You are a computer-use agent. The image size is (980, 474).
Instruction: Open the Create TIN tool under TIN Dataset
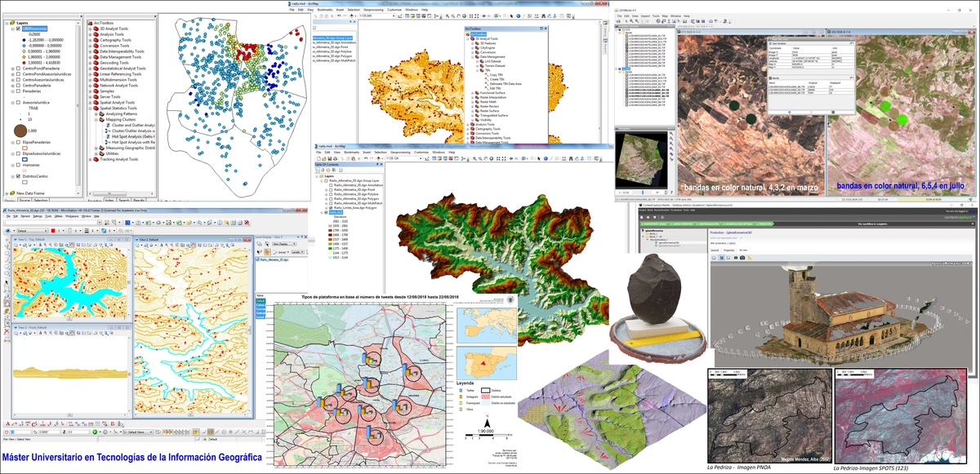(x=497, y=80)
